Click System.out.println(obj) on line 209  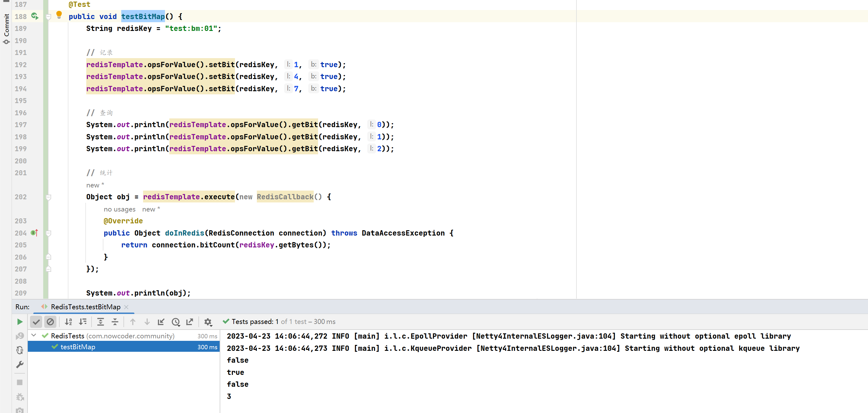[x=138, y=293]
